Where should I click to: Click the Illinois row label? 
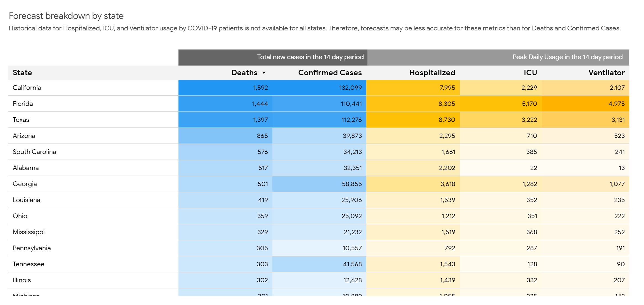coord(22,280)
